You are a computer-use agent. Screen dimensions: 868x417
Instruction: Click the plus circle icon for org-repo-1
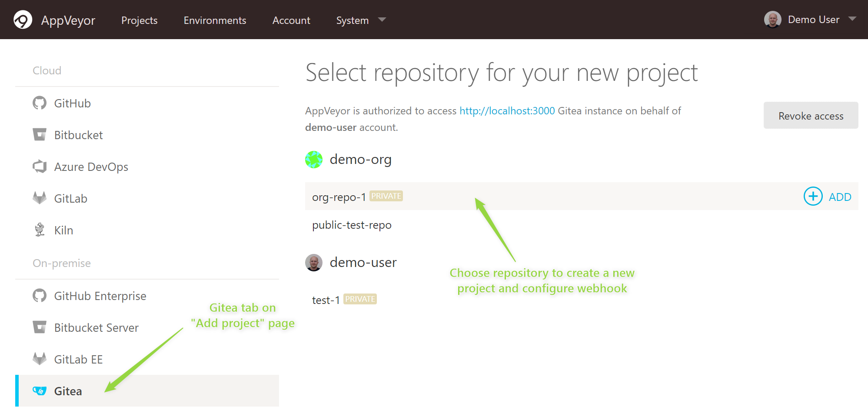click(813, 197)
